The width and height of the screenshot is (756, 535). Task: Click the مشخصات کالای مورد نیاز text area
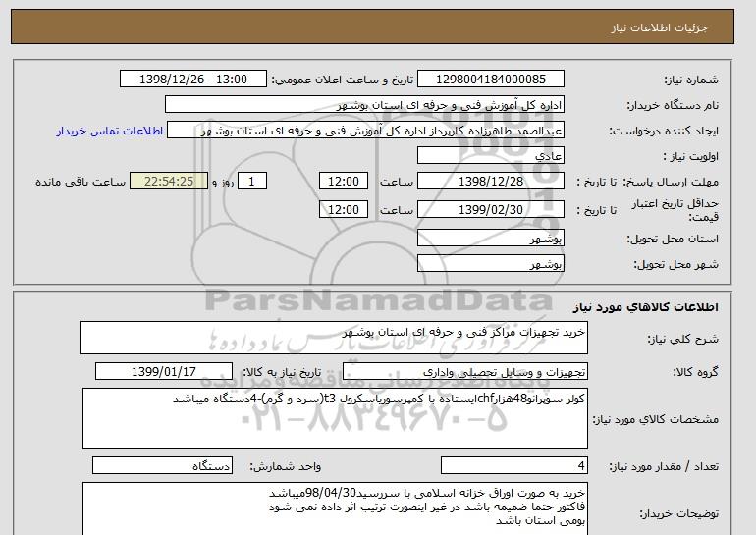(x=335, y=418)
